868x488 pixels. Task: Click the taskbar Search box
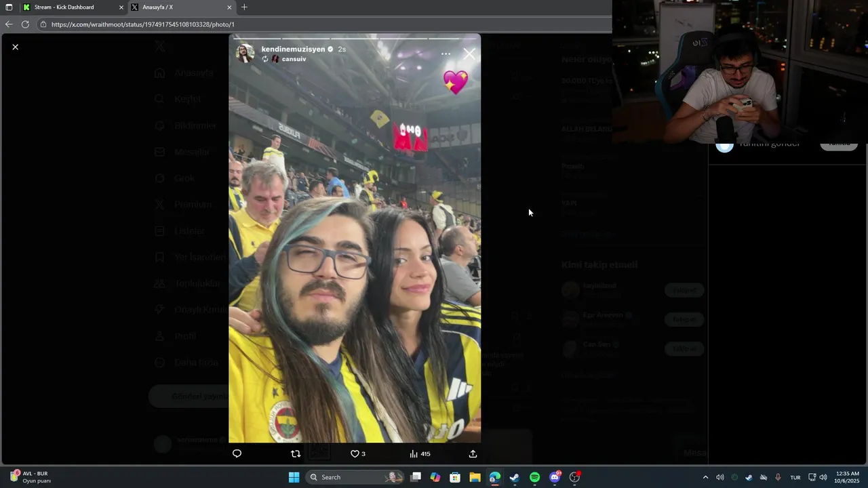[355, 477]
